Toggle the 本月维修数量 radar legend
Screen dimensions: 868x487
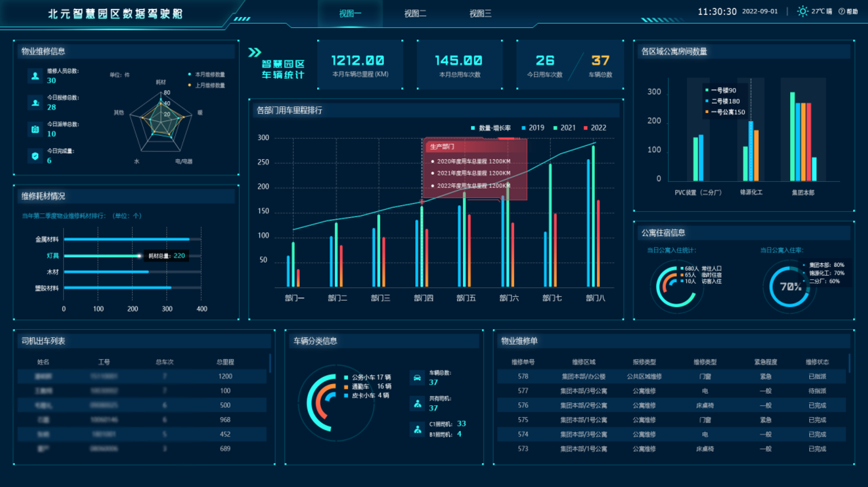point(207,74)
